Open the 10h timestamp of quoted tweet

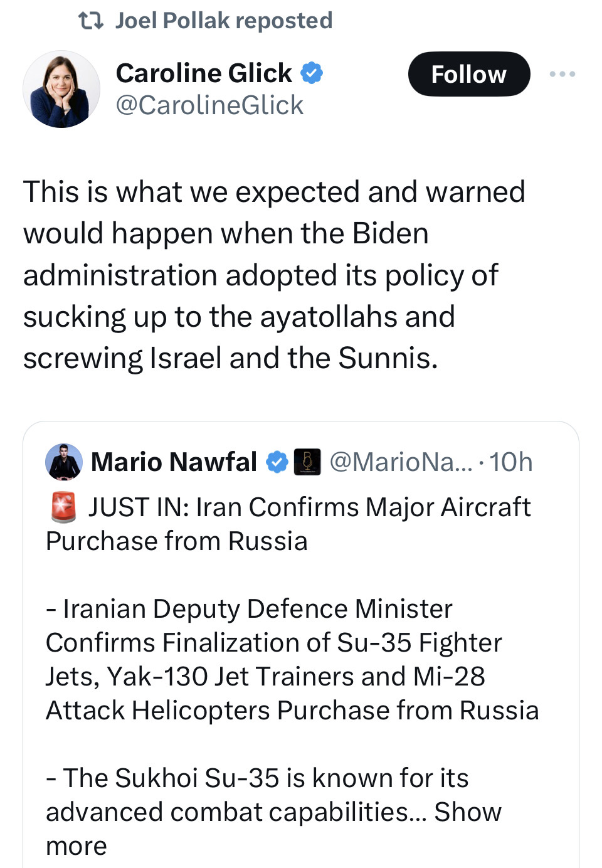coord(511,462)
